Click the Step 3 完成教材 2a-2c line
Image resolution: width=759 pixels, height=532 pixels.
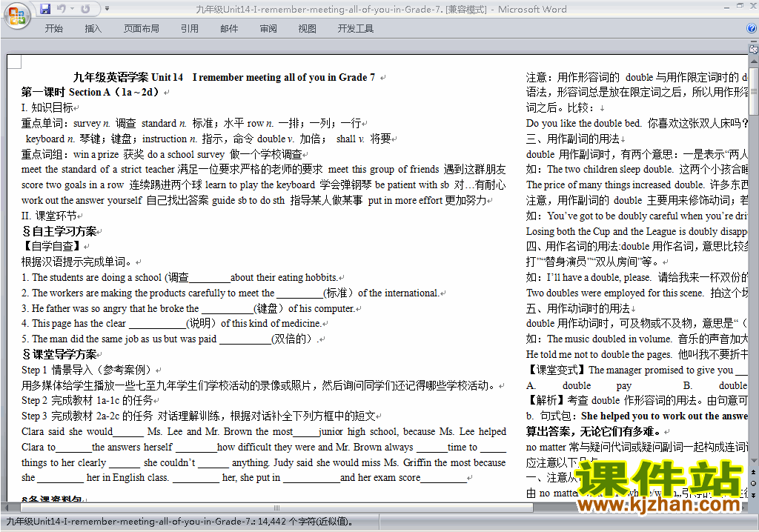click(199, 416)
